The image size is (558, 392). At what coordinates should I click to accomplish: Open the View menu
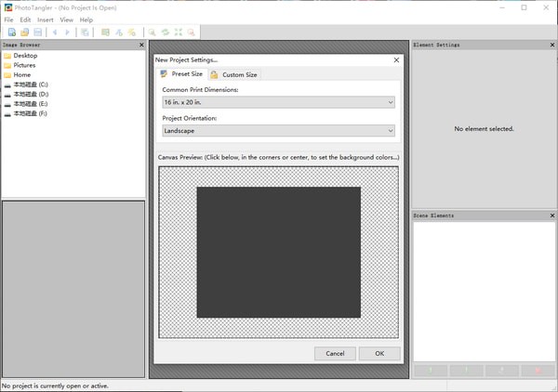click(66, 20)
